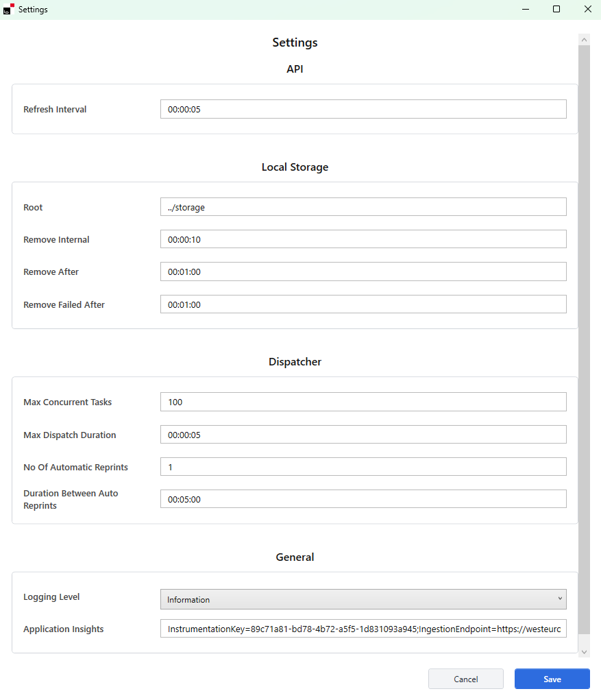This screenshot has width=601, height=700.
Task: Click the Application Insights connection string field
Action: [363, 629]
